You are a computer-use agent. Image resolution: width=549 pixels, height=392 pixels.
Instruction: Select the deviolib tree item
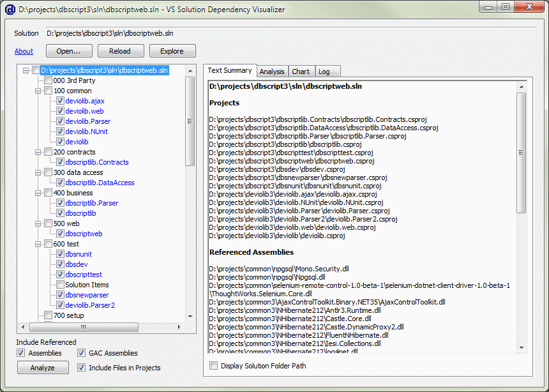[77, 142]
